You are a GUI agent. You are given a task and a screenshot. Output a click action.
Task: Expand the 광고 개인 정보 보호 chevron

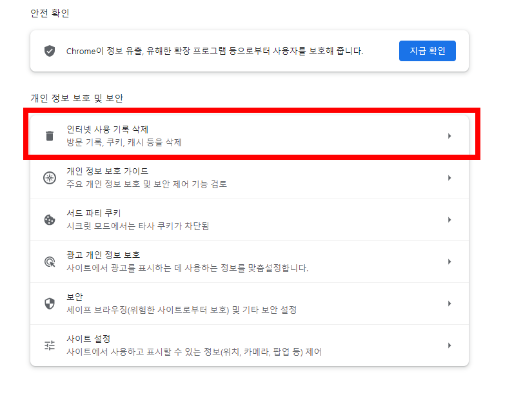pos(449,261)
